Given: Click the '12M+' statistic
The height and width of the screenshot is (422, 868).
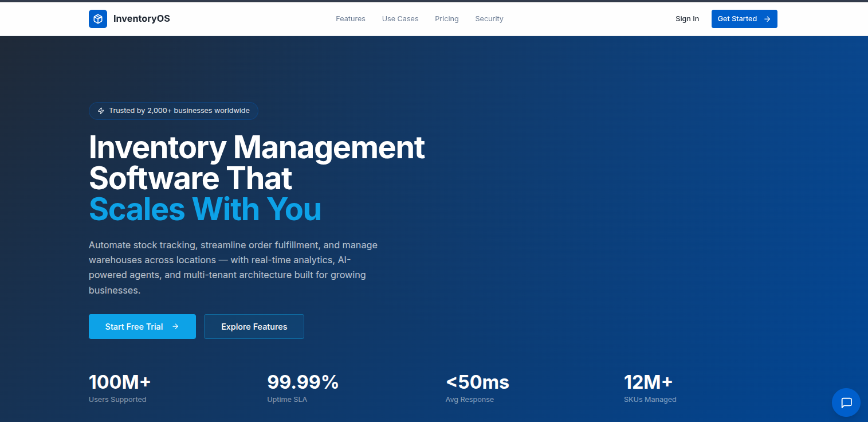Looking at the screenshot, I should coord(648,382).
